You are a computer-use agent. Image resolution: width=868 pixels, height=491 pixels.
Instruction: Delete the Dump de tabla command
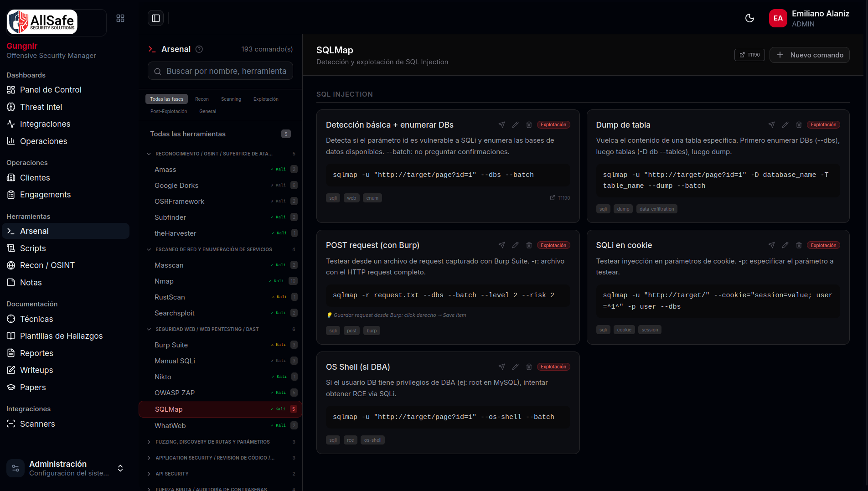pyautogui.click(x=799, y=124)
